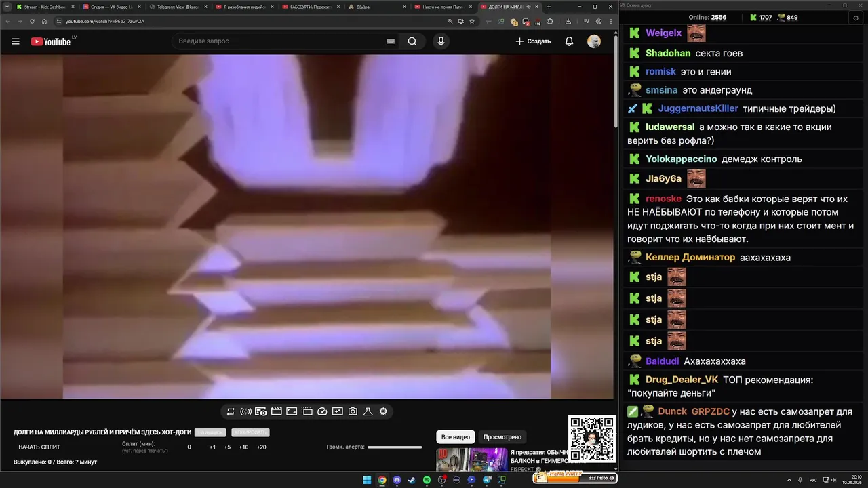Open a new browser tab

(549, 7)
